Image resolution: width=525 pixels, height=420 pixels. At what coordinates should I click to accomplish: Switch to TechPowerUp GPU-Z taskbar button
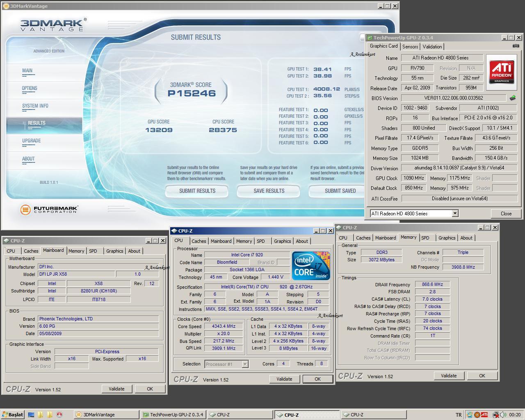tap(173, 415)
